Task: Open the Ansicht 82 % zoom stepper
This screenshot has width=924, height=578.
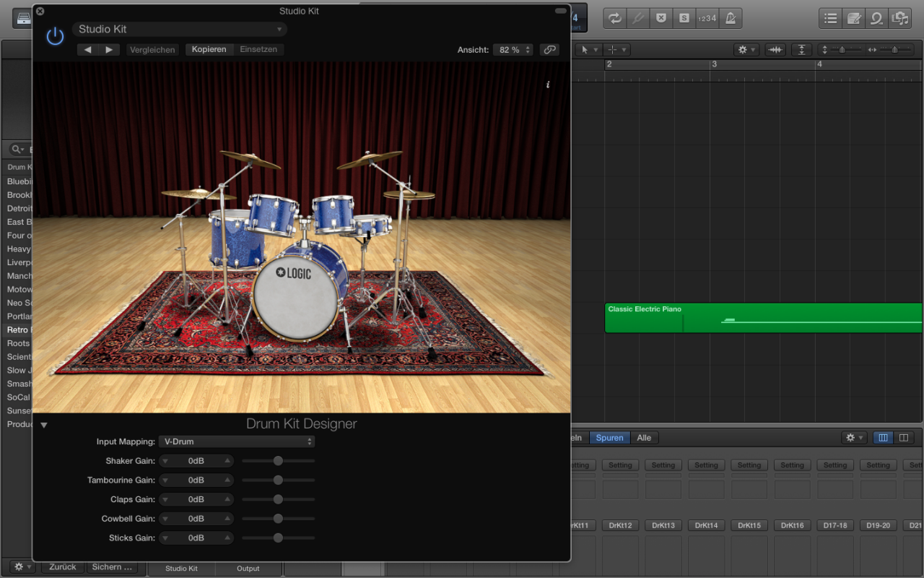Action: point(513,50)
